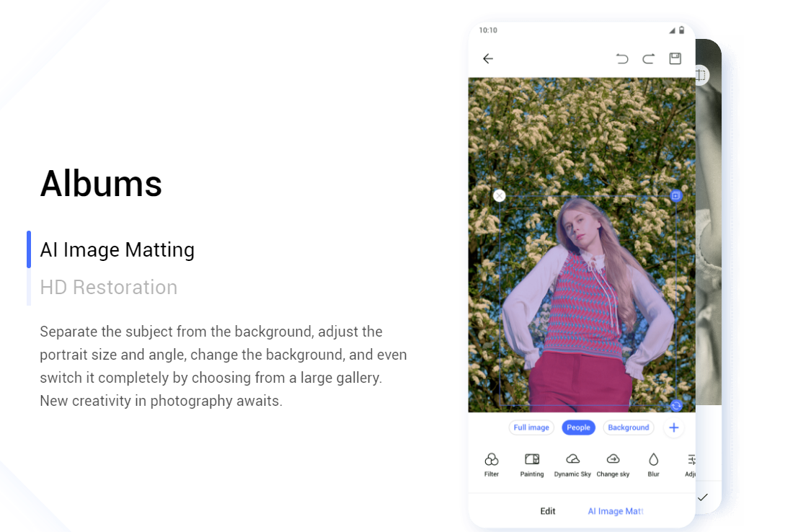
Task: Click the crop icon on the back phone
Action: point(701,76)
